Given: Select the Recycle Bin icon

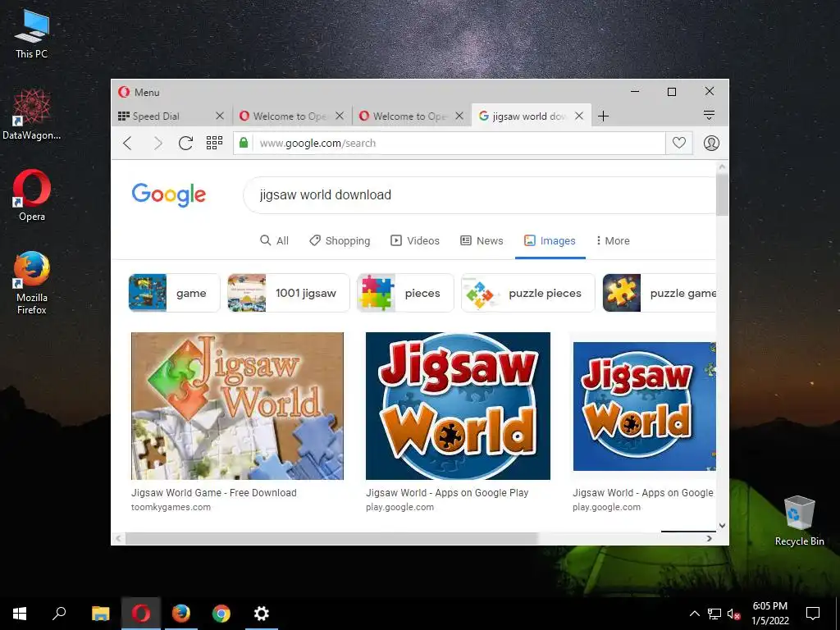Looking at the screenshot, I should (799, 521).
